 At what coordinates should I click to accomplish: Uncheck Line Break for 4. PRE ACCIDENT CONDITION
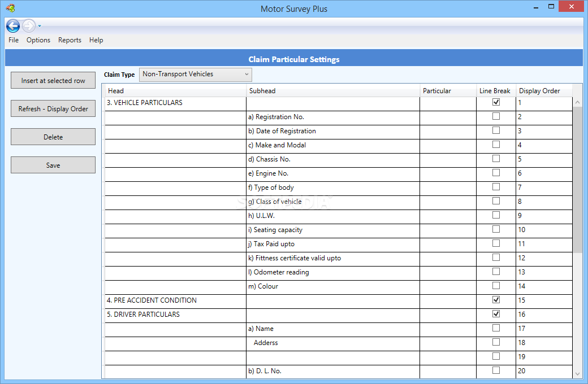pyautogui.click(x=496, y=300)
